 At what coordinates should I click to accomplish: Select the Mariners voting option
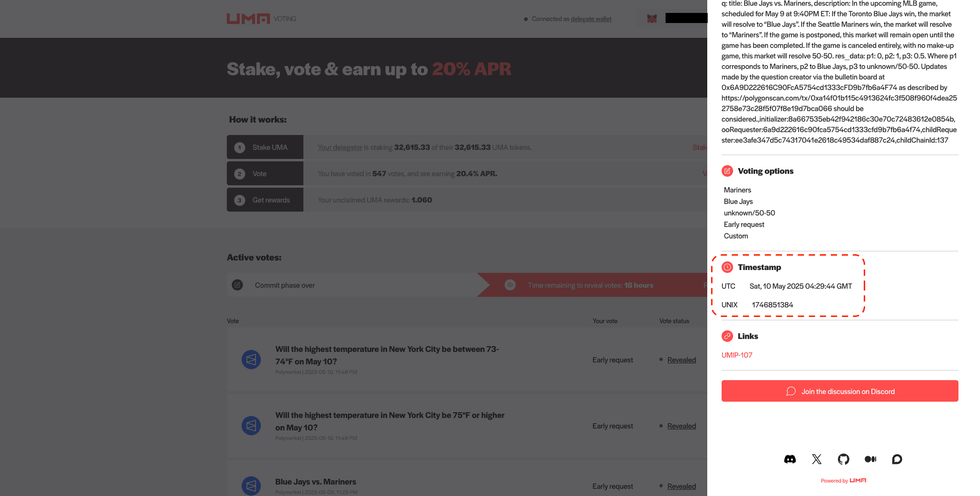737,190
